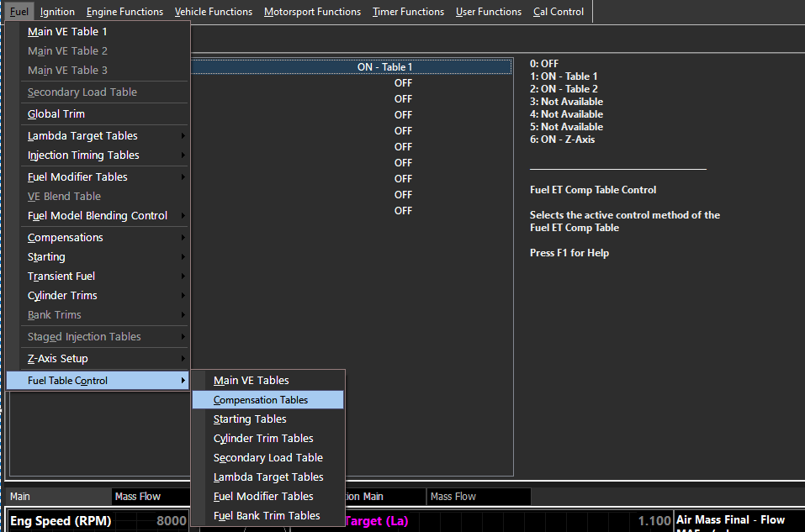The image size is (805, 532).
Task: Open the Engine Functions menu
Action: coord(124,12)
